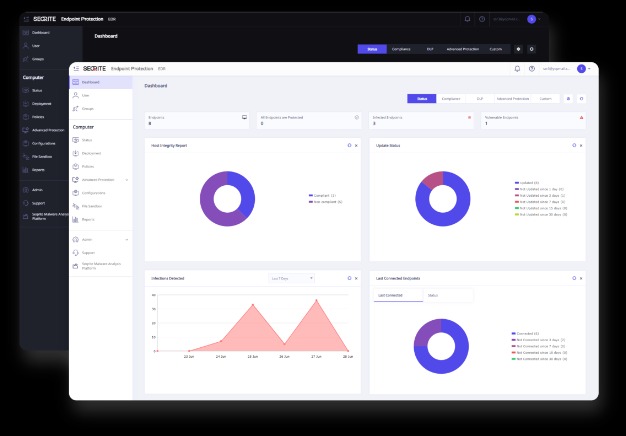Viewport: 626px width, 436px height.
Task: Select the Status tab under Last Connected Endpoints
Action: 433,295
